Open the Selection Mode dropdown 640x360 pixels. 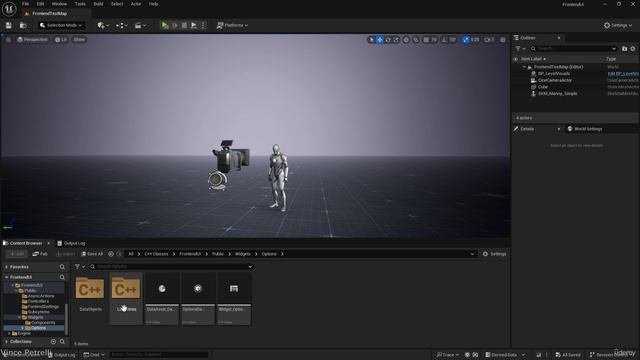(x=61, y=25)
